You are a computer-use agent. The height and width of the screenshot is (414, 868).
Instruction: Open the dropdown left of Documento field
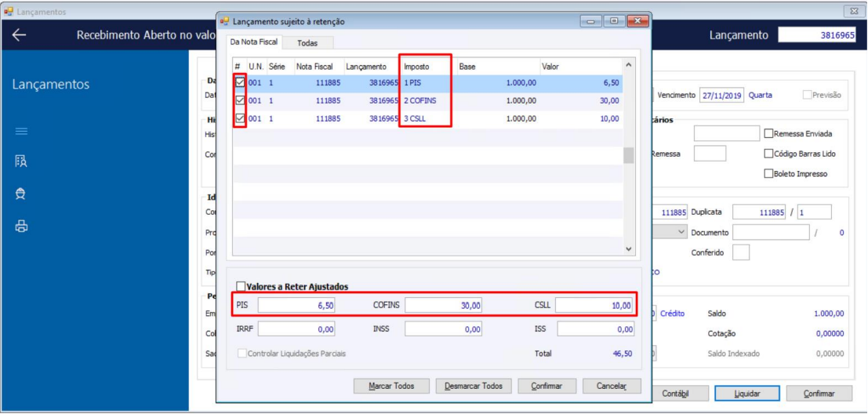[681, 232]
